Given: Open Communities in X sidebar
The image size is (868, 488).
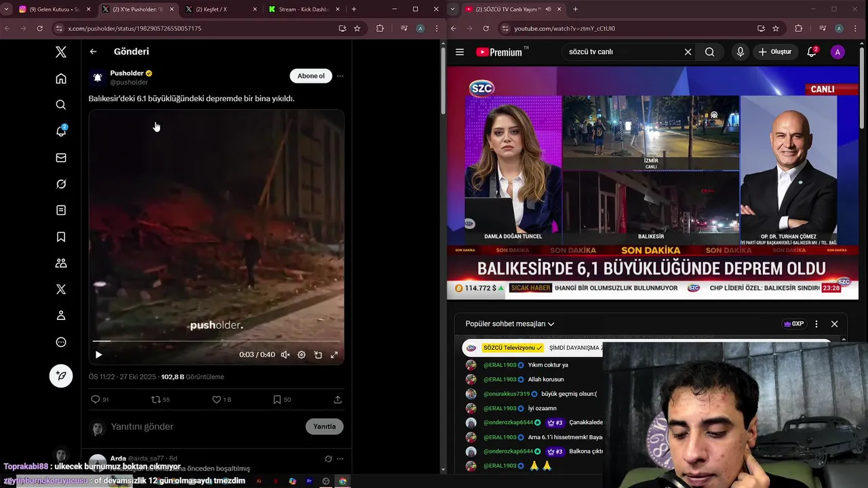Looking at the screenshot, I should (x=61, y=263).
